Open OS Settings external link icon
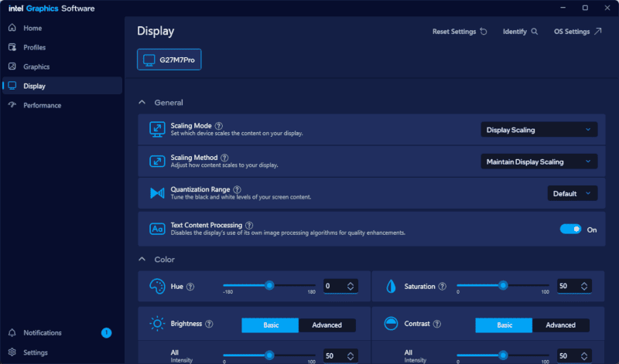The image size is (619, 364). point(597,32)
